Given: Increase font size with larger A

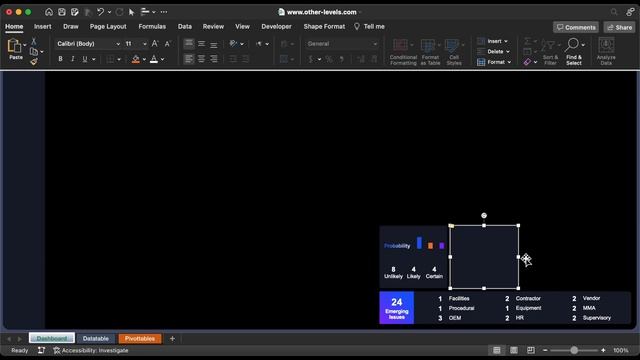Looking at the screenshot, I should [155, 44].
